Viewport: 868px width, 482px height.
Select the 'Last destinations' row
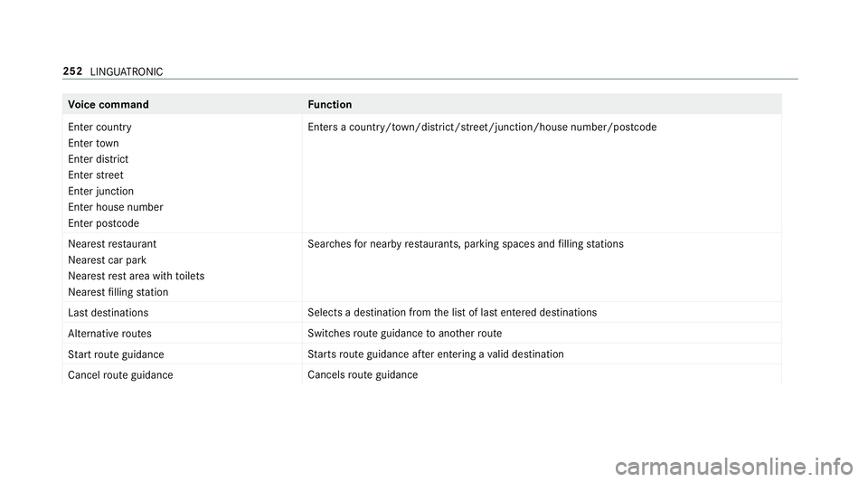(422, 313)
